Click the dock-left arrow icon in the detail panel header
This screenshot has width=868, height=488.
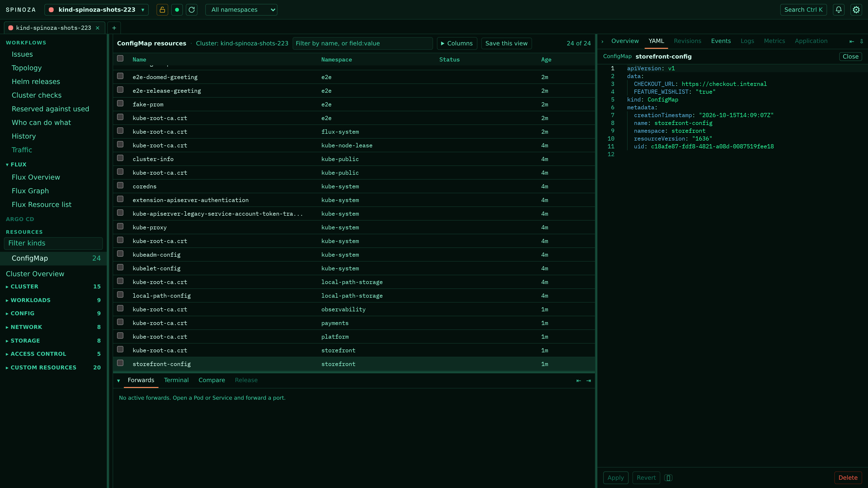pyautogui.click(x=852, y=41)
